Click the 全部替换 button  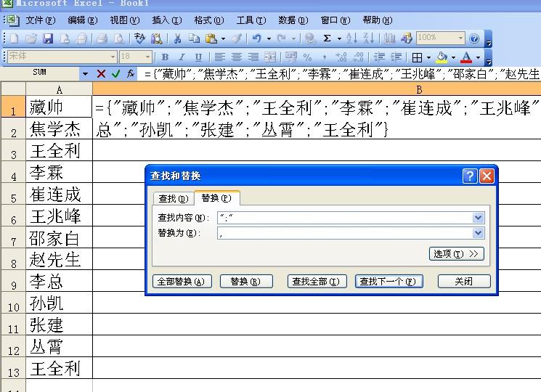click(182, 282)
